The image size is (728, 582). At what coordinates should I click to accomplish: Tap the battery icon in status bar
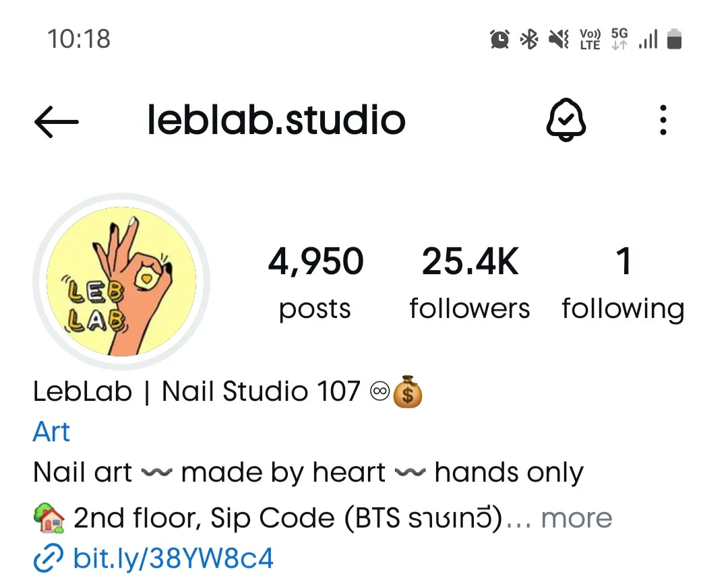point(674,38)
